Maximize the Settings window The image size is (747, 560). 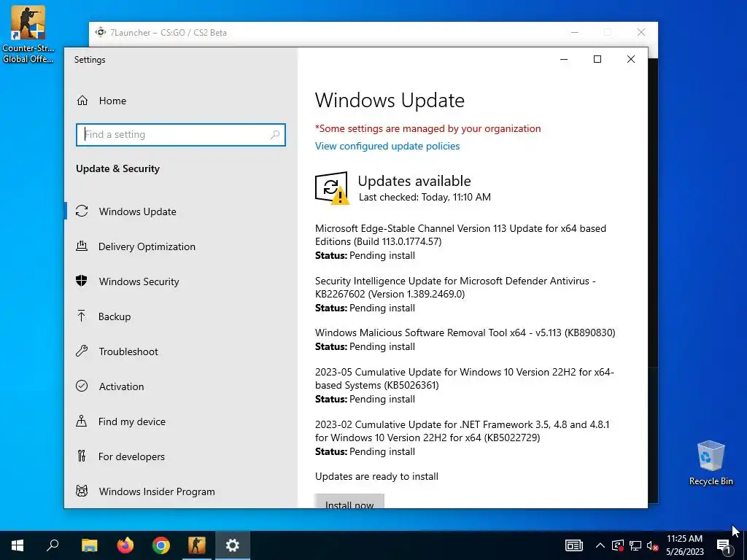click(x=597, y=60)
